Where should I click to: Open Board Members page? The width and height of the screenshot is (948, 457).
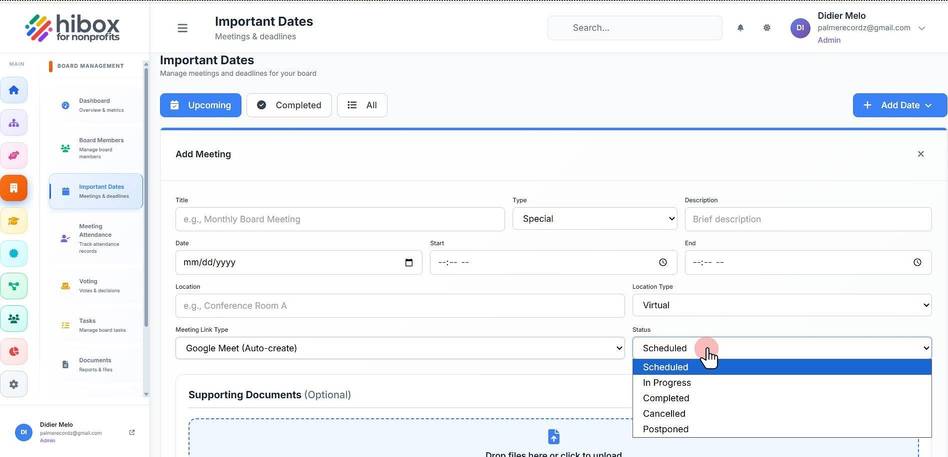(x=96, y=148)
